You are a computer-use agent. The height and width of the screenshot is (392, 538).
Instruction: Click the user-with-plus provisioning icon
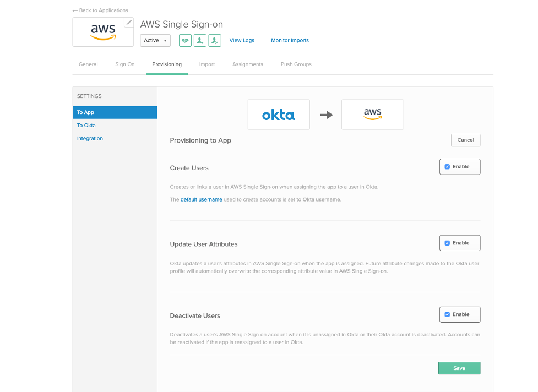pyautogui.click(x=200, y=41)
